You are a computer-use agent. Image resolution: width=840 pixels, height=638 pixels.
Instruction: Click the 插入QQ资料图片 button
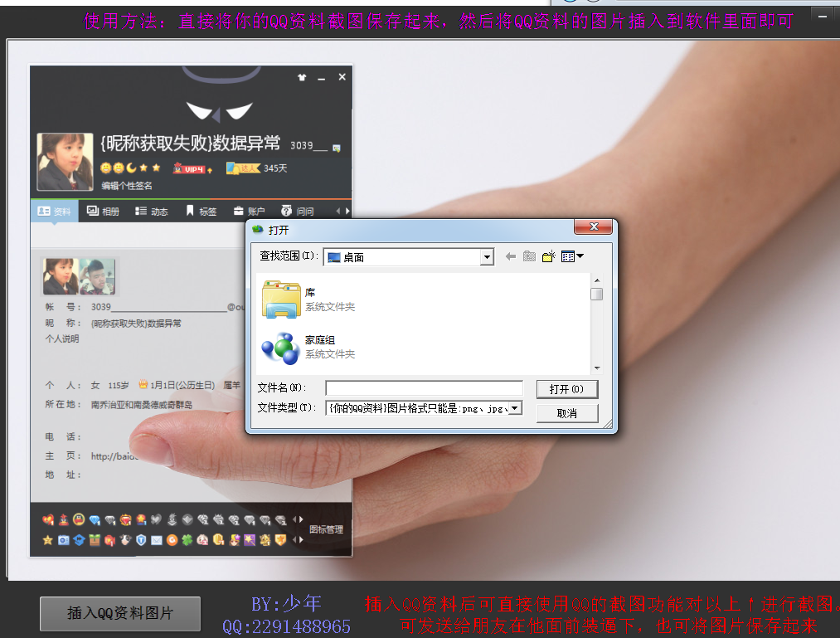(x=120, y=613)
